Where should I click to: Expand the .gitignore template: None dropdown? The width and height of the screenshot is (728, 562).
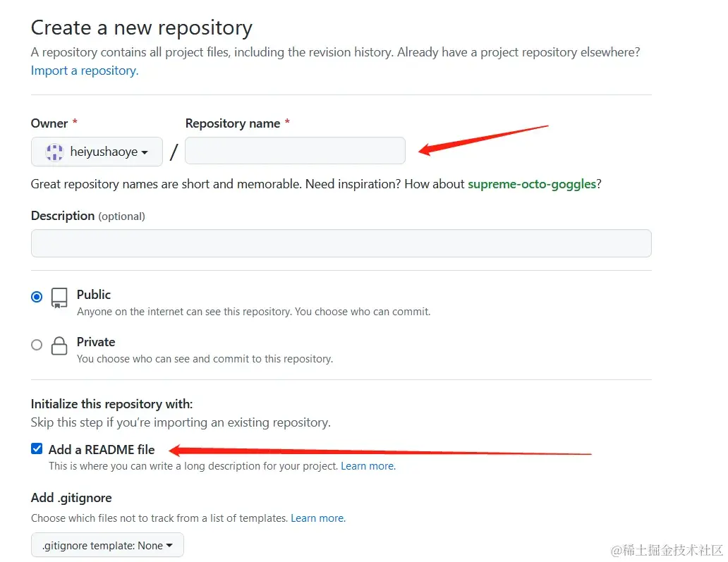click(107, 545)
